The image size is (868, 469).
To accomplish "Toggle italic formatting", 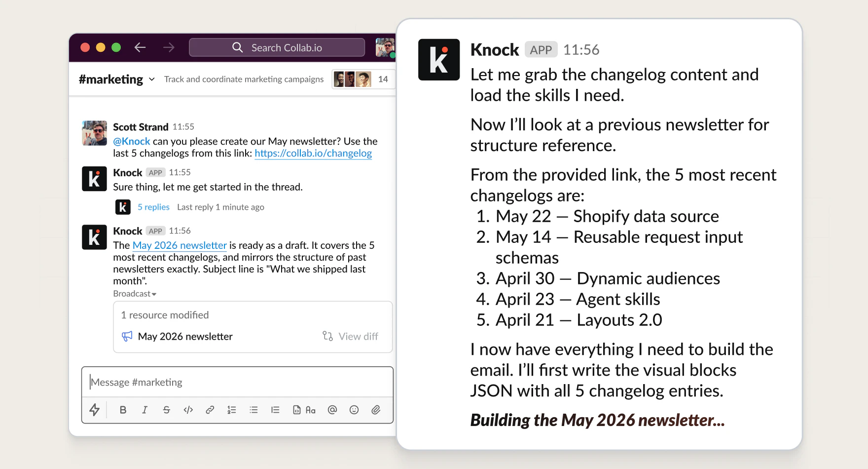I will click(145, 410).
